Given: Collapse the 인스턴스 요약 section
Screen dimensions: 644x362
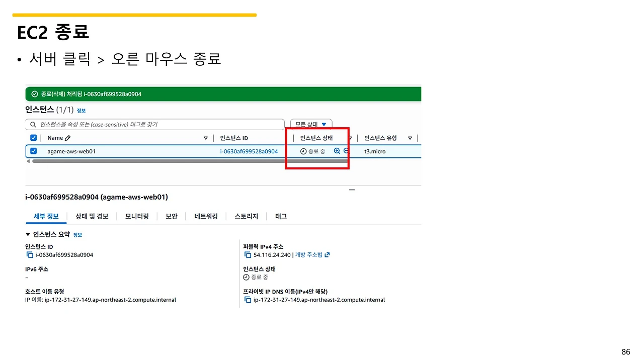Looking at the screenshot, I should (28, 233).
